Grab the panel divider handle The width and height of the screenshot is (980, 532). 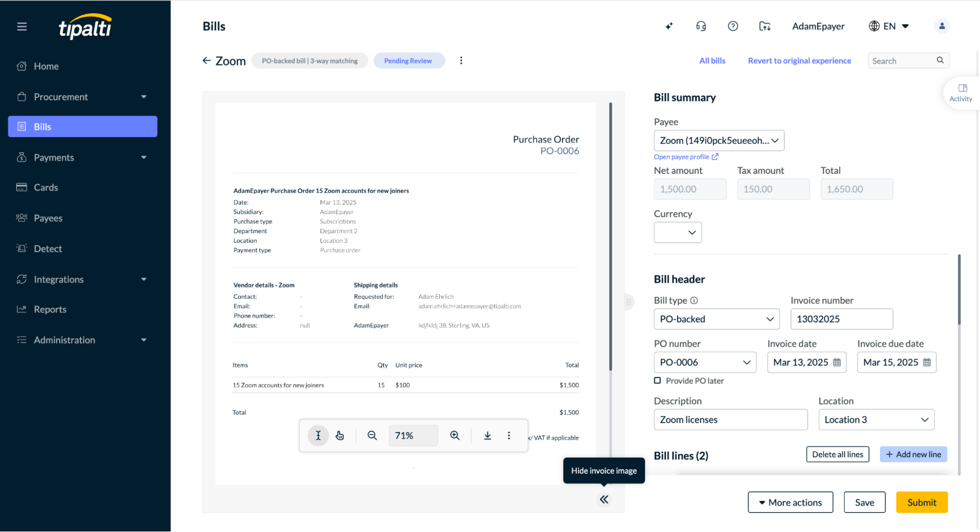click(628, 302)
